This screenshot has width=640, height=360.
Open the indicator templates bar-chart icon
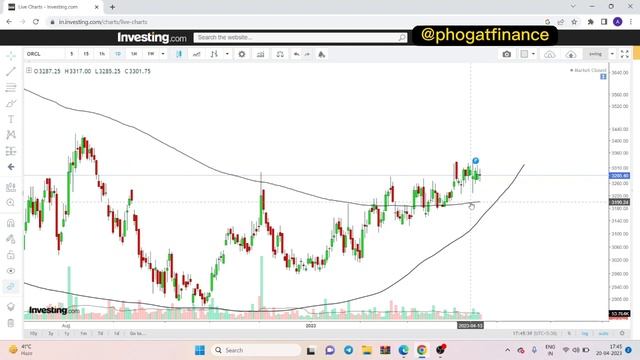pos(260,54)
